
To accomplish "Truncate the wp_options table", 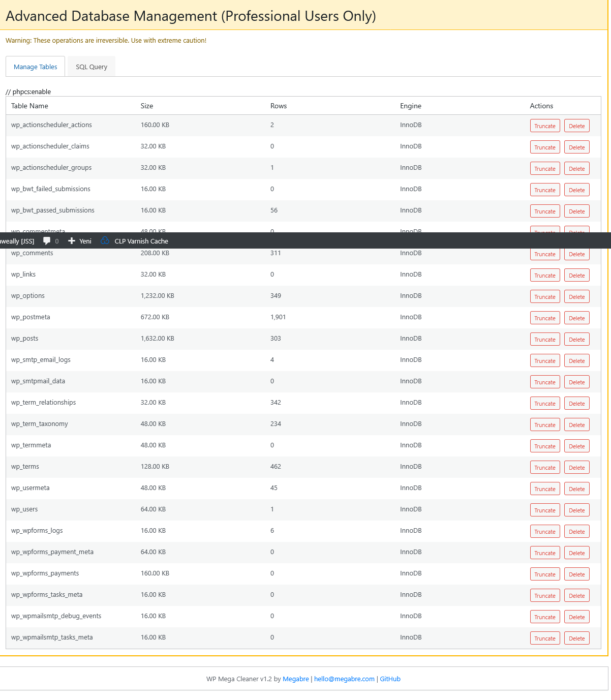I will [x=544, y=297].
